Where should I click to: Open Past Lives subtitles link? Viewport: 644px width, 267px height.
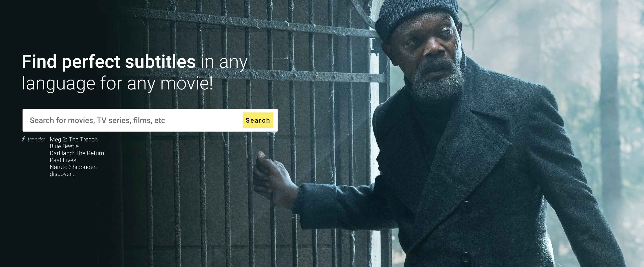[63, 160]
